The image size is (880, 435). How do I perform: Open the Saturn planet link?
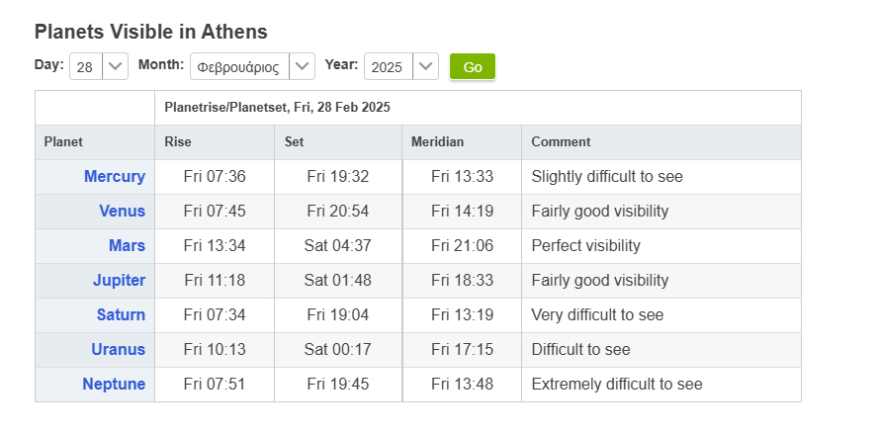pos(121,315)
